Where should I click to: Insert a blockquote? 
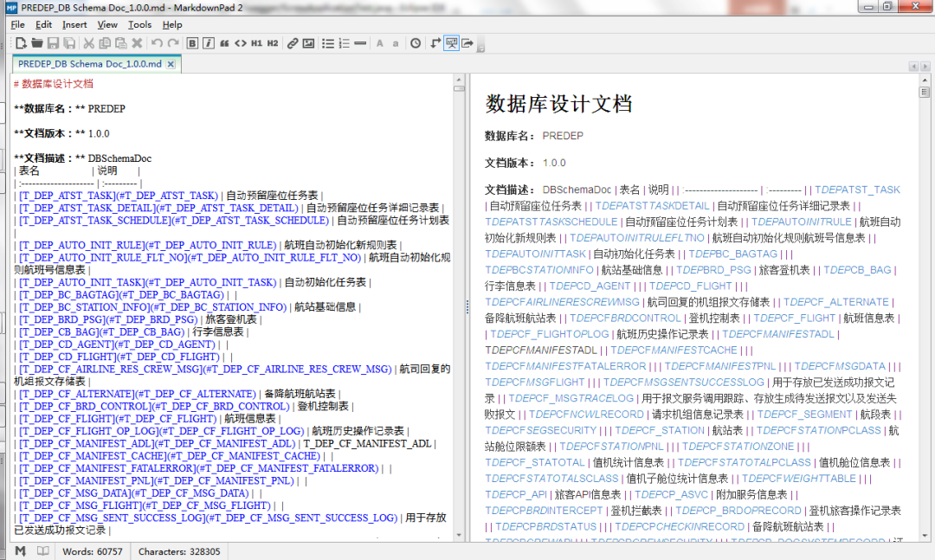click(224, 43)
